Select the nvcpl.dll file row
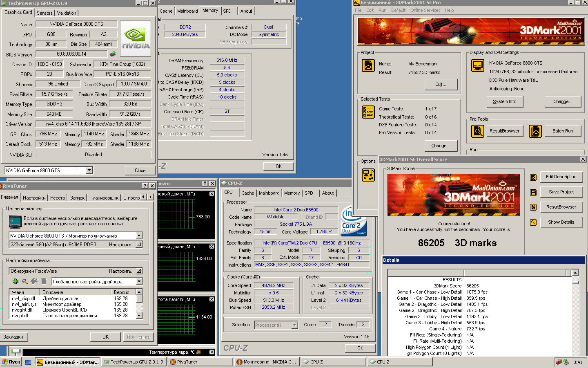Viewport: 588px width, 368px height. (72, 316)
